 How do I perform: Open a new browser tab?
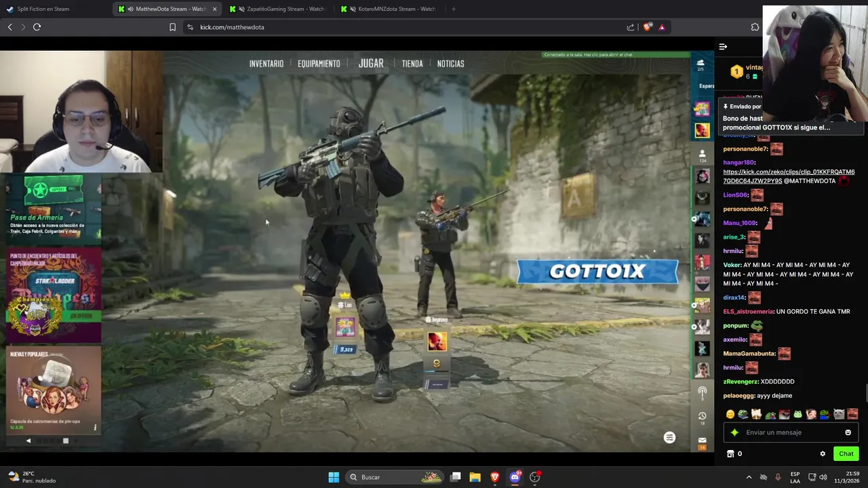tap(454, 9)
